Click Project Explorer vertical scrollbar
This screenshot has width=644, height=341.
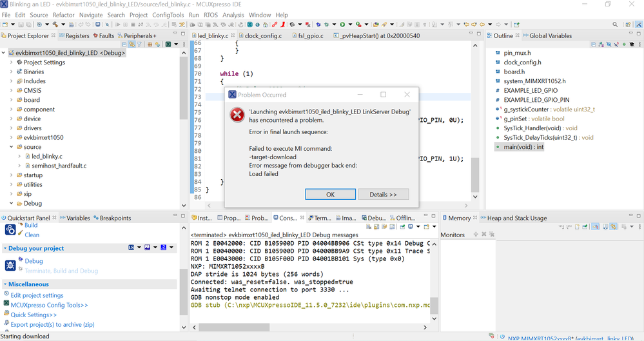pos(183,88)
